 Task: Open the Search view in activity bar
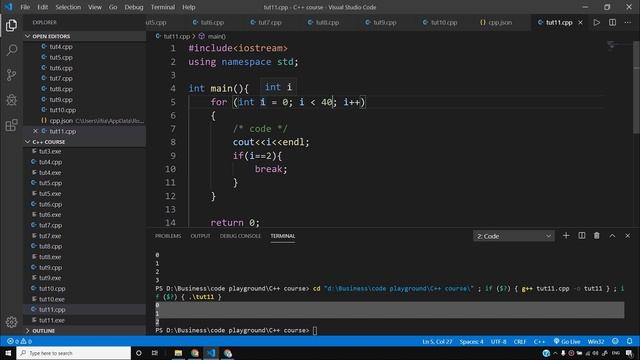pyautogui.click(x=11, y=50)
